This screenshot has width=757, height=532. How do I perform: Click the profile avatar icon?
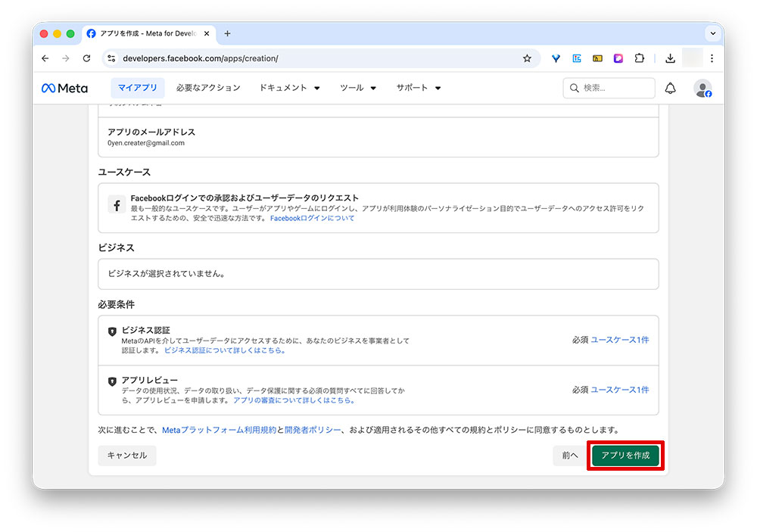(x=702, y=88)
